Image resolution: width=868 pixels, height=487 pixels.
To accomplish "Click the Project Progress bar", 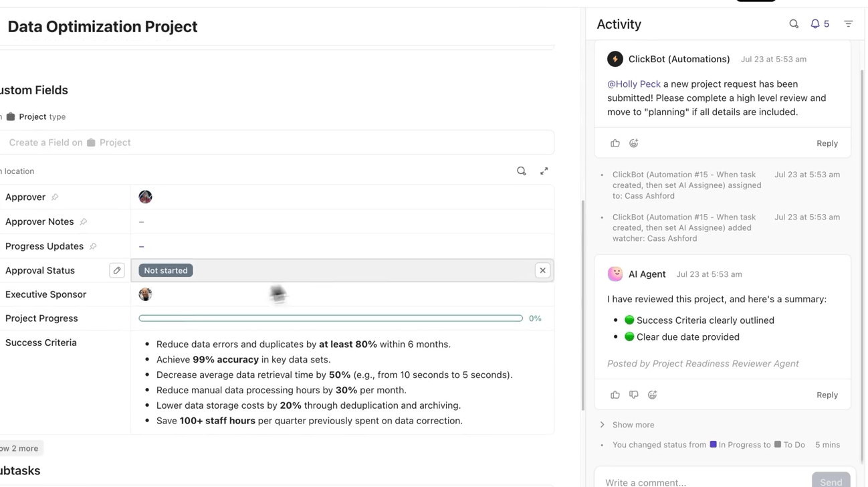I will point(330,318).
